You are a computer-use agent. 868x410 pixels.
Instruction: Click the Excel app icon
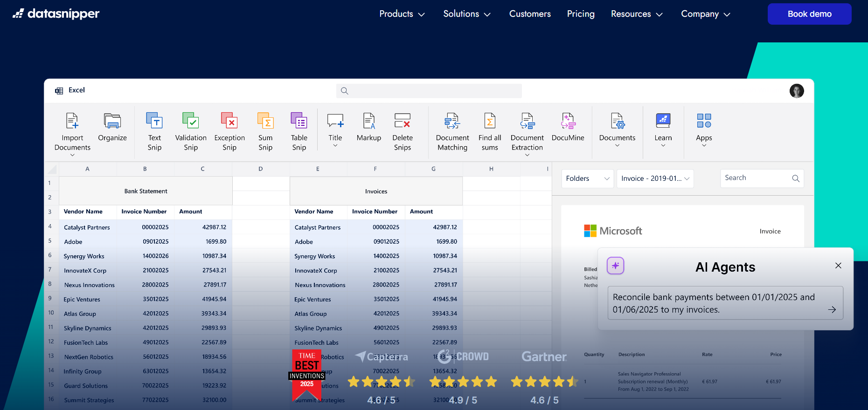coord(59,91)
